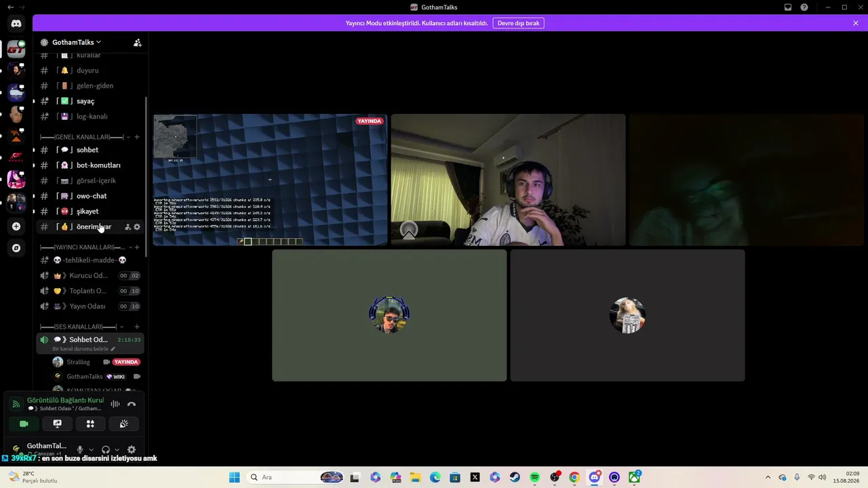The height and width of the screenshot is (488, 868).
Task: Open the şikayet channel
Action: pos(90,211)
